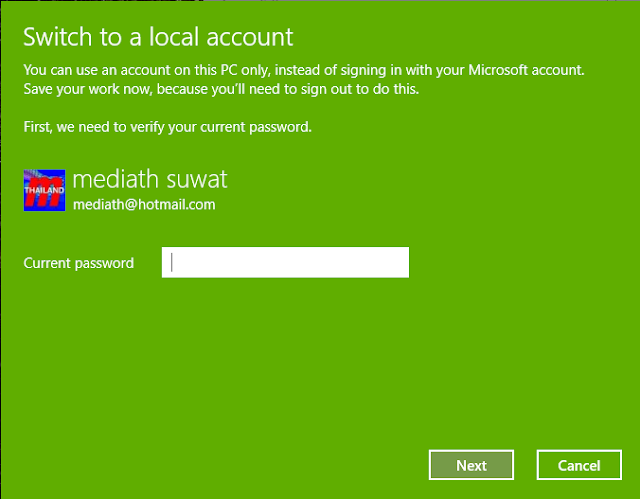
Task: Click 'First, we need to verify your current password.'
Action: coord(167,127)
